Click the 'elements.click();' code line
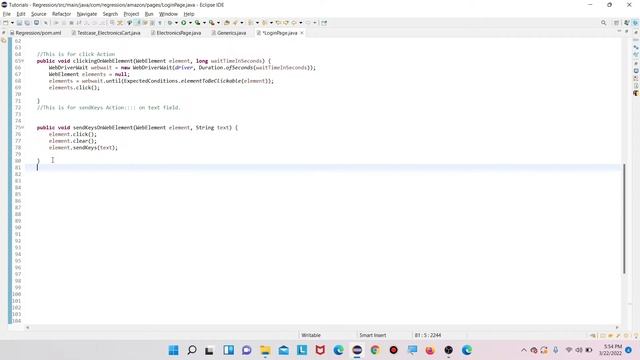This screenshot has height=360, width=640. (x=74, y=88)
